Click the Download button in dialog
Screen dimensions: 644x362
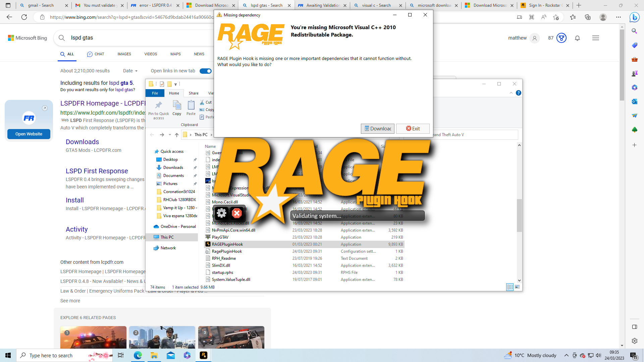[377, 129]
